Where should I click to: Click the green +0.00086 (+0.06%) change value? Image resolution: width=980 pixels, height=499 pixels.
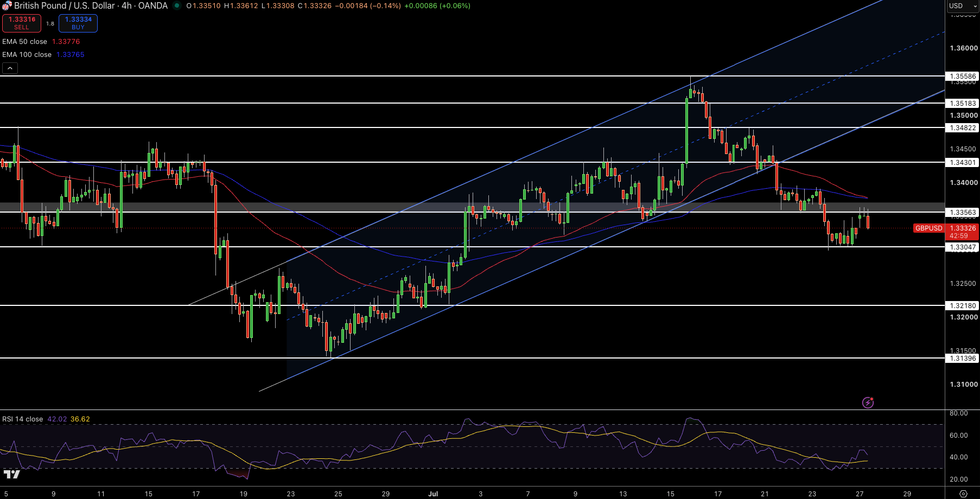tap(437, 6)
